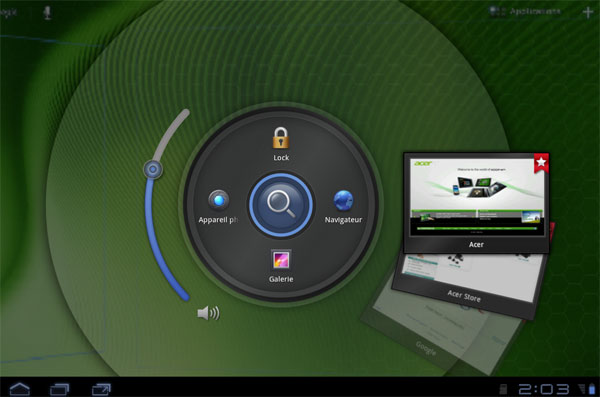Tap the central search magnifier button

click(281, 205)
